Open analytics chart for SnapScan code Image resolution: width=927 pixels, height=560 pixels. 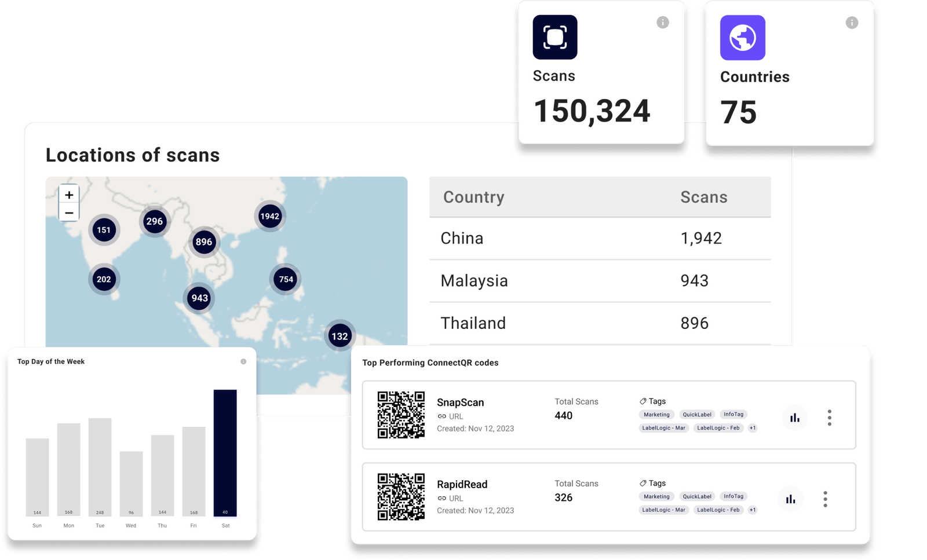pos(794,417)
